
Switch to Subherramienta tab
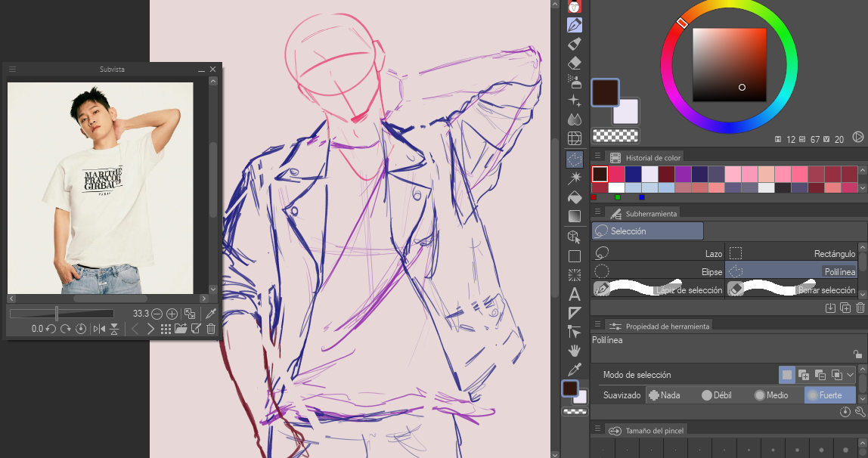(642, 214)
